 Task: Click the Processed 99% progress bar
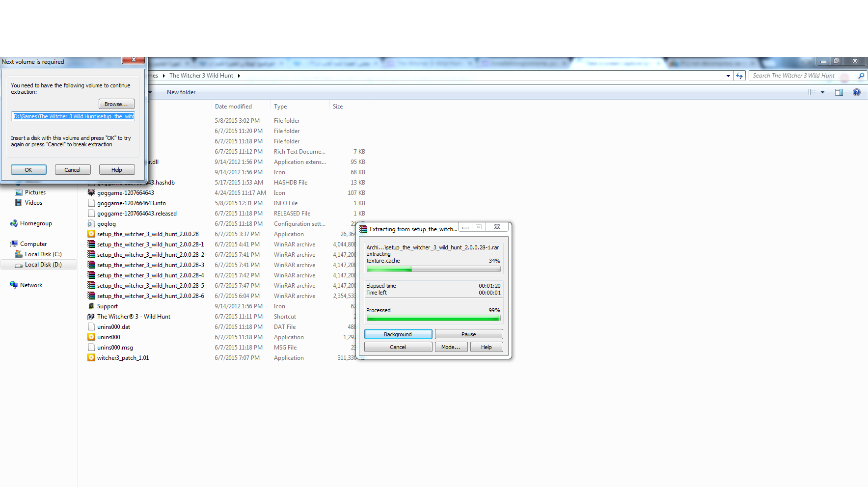point(434,319)
